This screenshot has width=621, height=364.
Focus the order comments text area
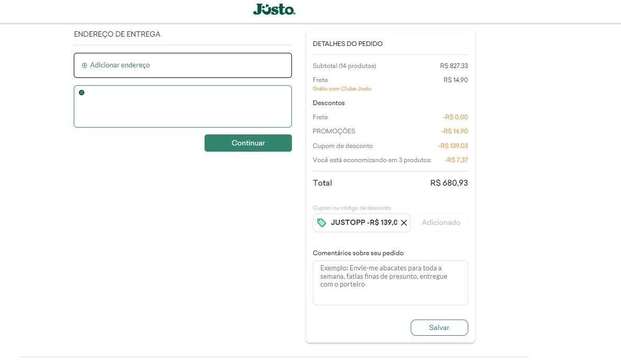click(390, 283)
